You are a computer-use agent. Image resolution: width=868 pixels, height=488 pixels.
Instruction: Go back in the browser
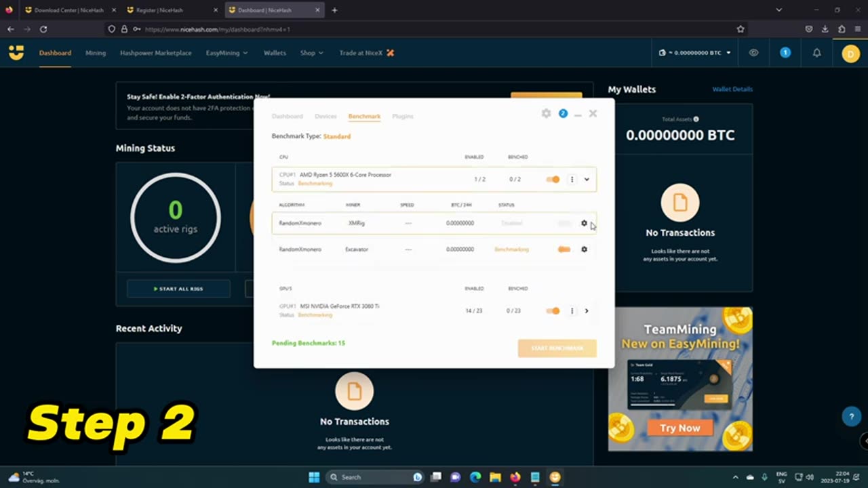pyautogui.click(x=11, y=29)
